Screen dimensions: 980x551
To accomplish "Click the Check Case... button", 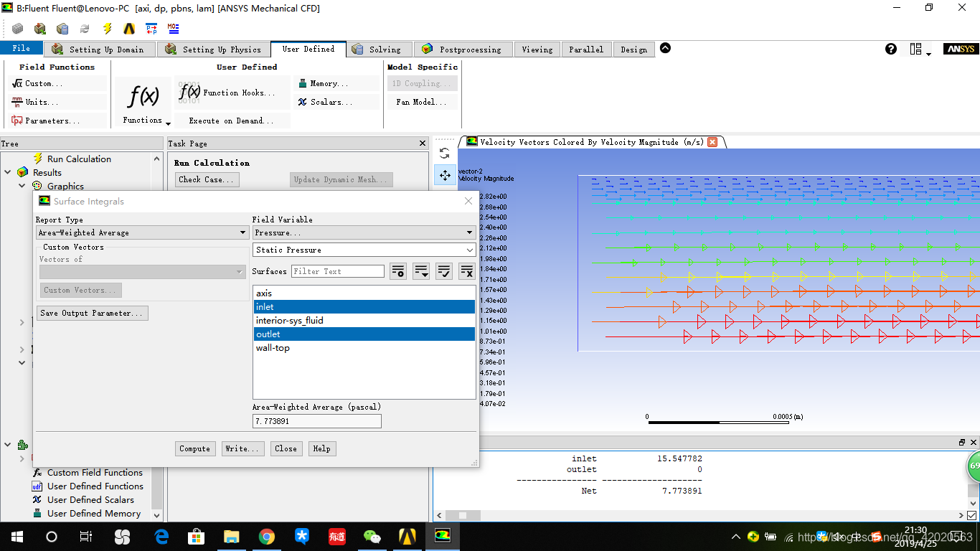I will (x=207, y=179).
